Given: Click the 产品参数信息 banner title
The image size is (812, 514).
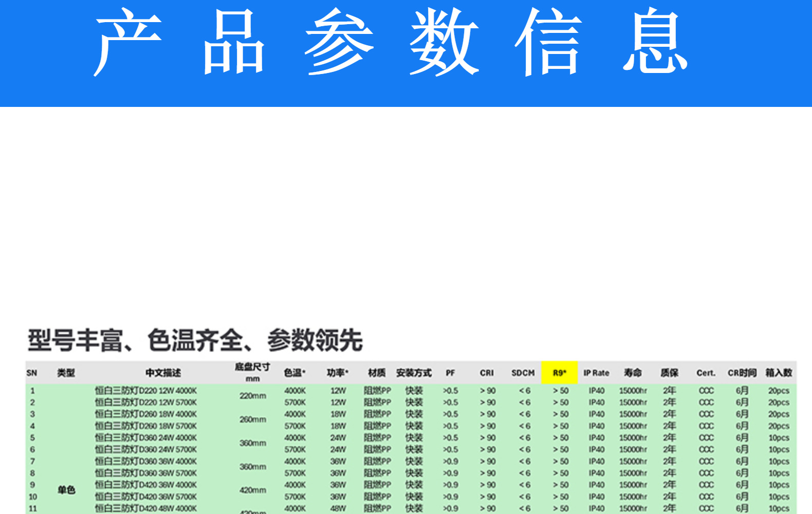Looking at the screenshot, I should 392,42.
